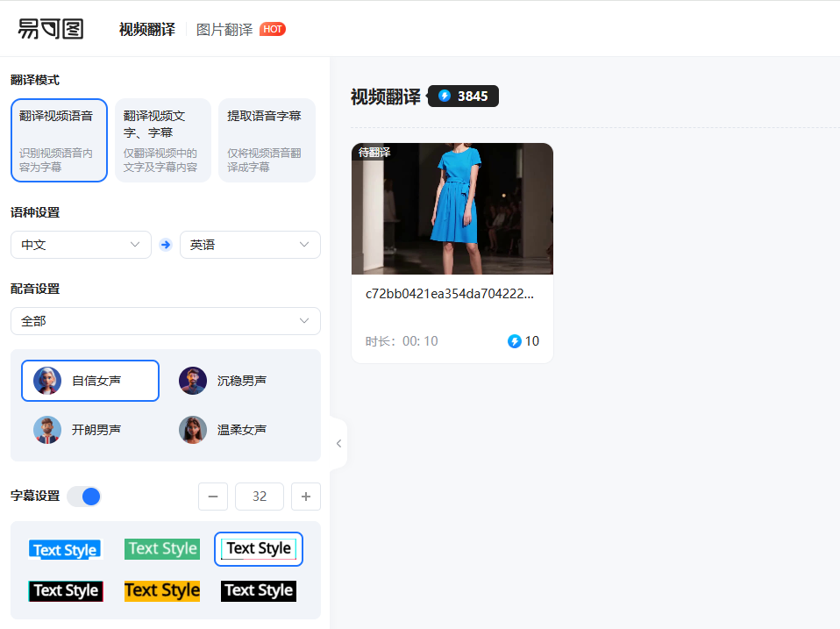The image size is (840, 629).
Task: Click the lightning credits badge 3845
Action: pos(463,96)
